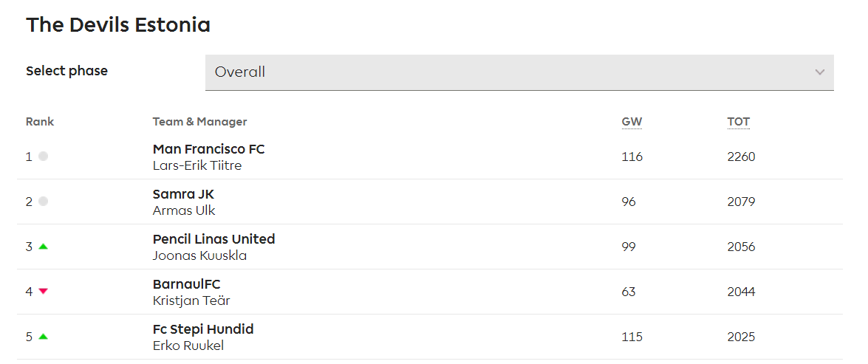
Task: Open the BarnaulFC team link
Action: (x=186, y=284)
